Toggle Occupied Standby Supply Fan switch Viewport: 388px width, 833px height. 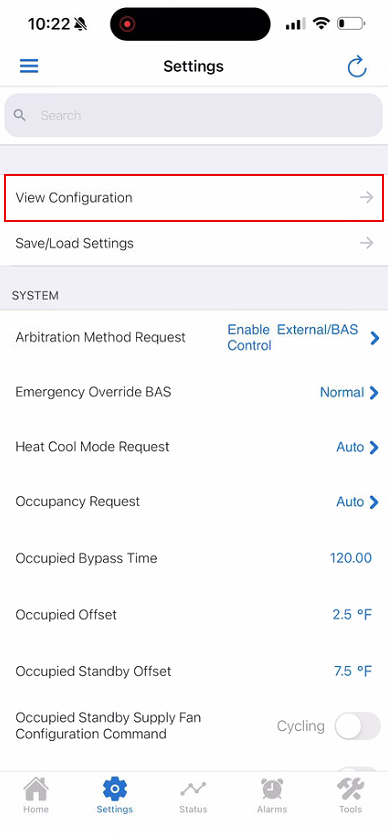[357, 726]
